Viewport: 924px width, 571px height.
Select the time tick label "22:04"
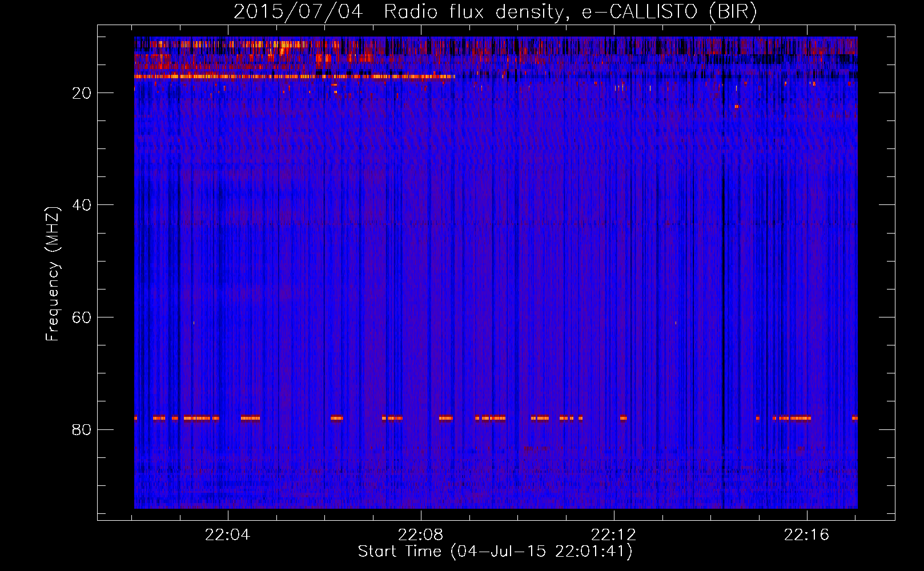tap(228, 535)
